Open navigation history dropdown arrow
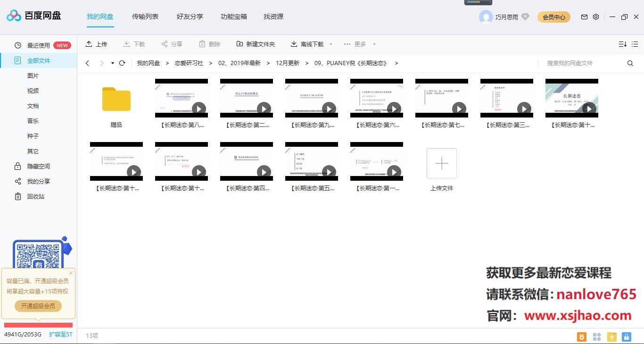 pyautogui.click(x=113, y=63)
